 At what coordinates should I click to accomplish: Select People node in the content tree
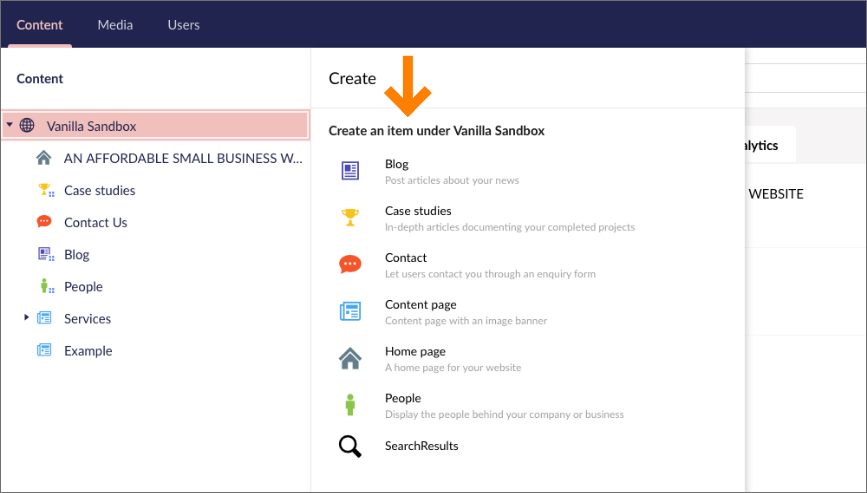[83, 286]
